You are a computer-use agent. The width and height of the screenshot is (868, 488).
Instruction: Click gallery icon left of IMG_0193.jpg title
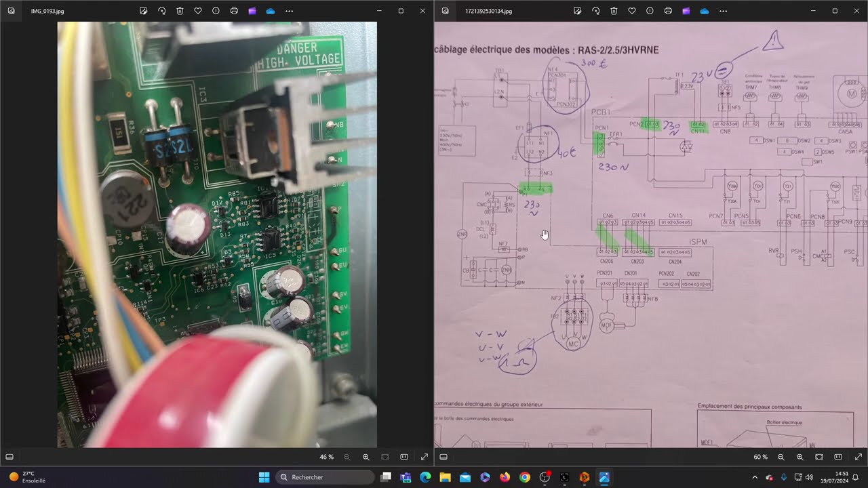point(11,11)
